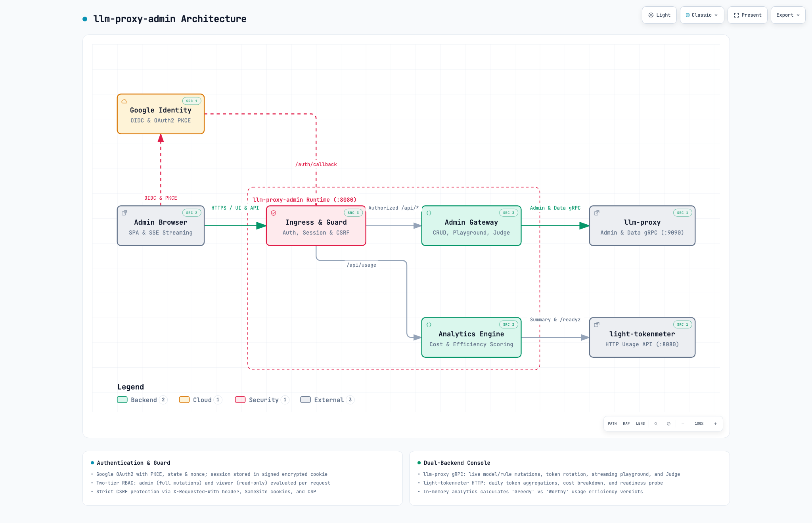The image size is (812, 523).
Task: Open SRC 2 badge on Analytics Engine
Action: pos(509,324)
